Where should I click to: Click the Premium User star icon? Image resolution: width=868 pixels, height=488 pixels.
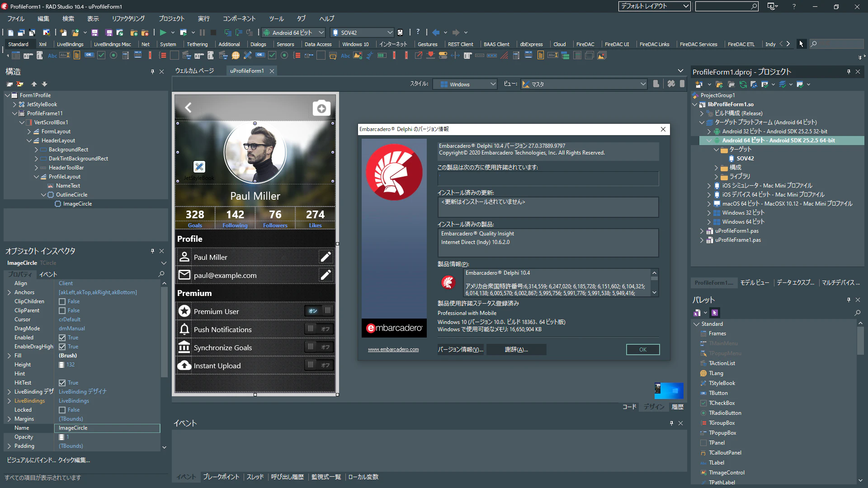tap(184, 311)
